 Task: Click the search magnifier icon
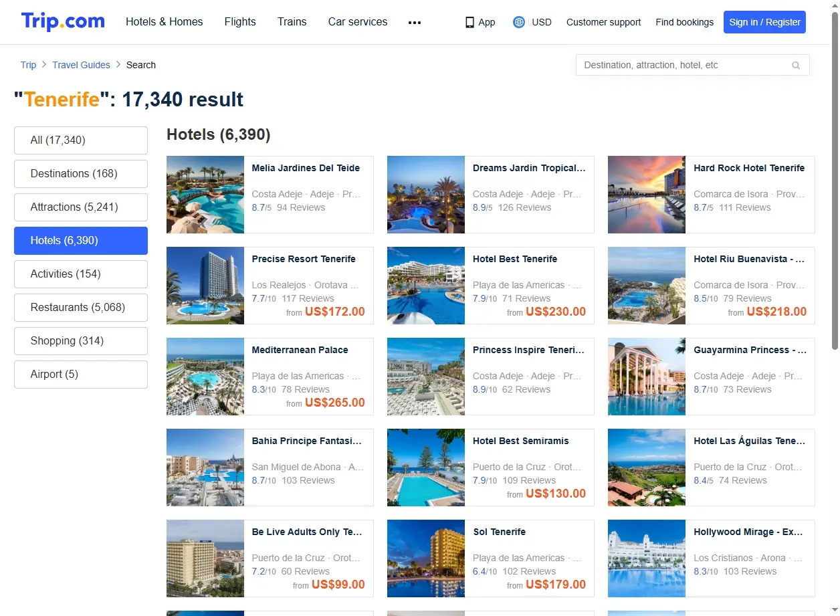(796, 65)
